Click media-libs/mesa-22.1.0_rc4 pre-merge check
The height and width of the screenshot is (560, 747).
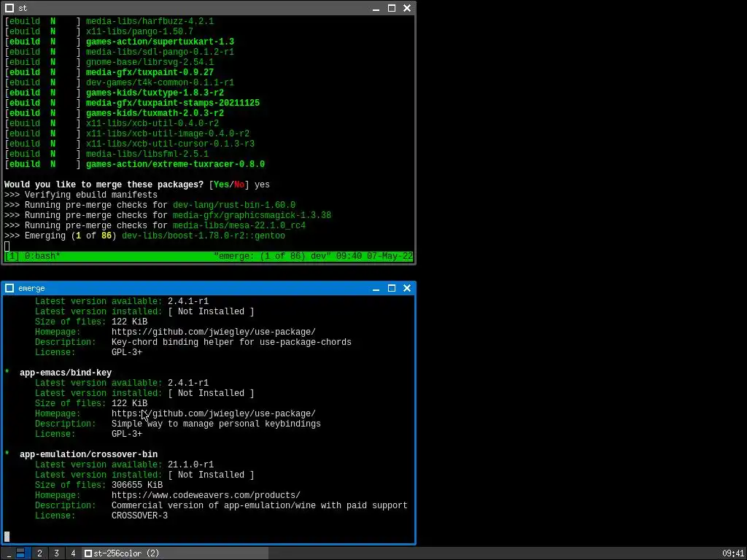point(239,226)
